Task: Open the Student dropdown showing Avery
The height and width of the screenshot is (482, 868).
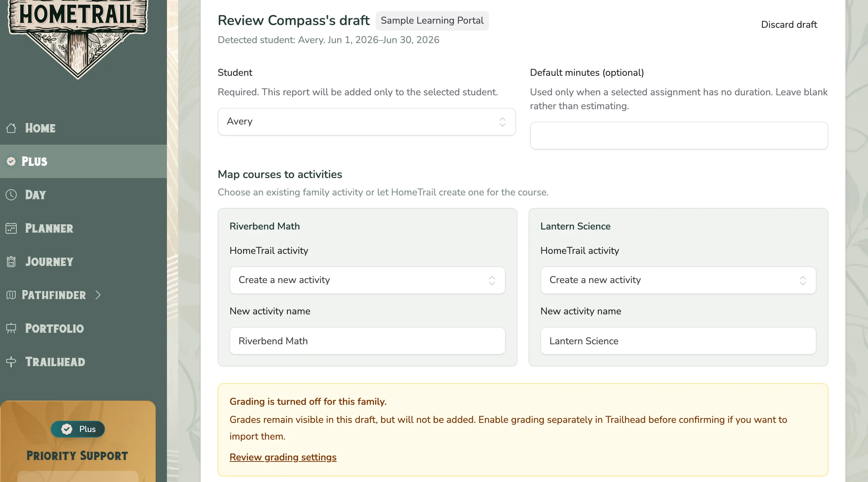Action: coord(367,122)
